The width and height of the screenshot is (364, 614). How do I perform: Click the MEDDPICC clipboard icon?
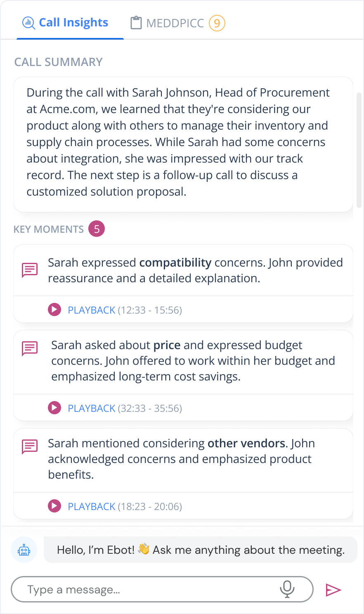tap(136, 23)
